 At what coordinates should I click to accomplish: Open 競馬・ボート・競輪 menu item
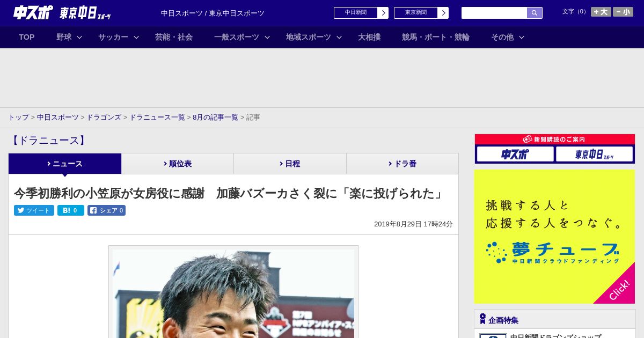[436, 37]
